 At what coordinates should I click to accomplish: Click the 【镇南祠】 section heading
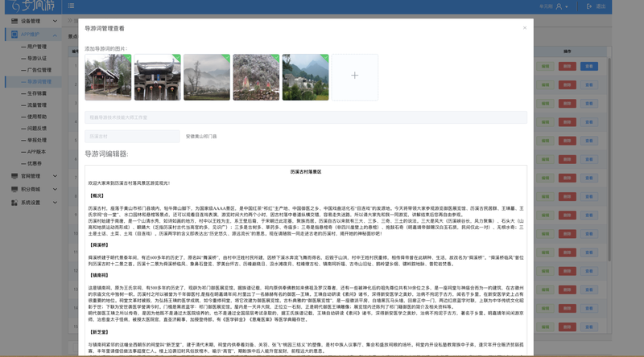99,275
